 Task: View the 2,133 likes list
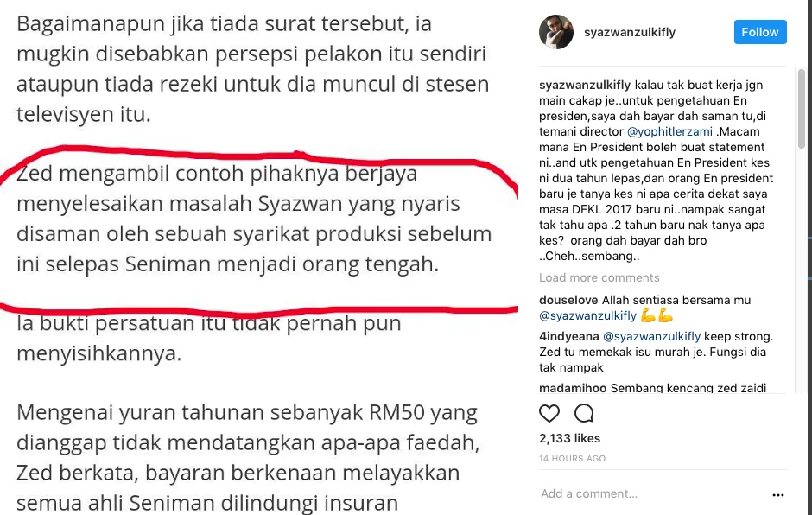click(569, 438)
